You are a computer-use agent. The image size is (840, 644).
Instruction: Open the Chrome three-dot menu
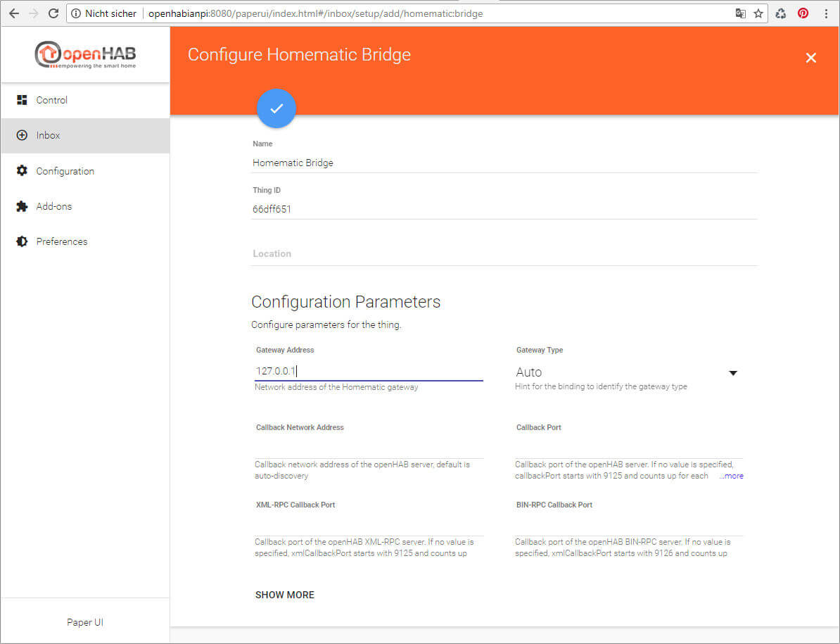[825, 13]
